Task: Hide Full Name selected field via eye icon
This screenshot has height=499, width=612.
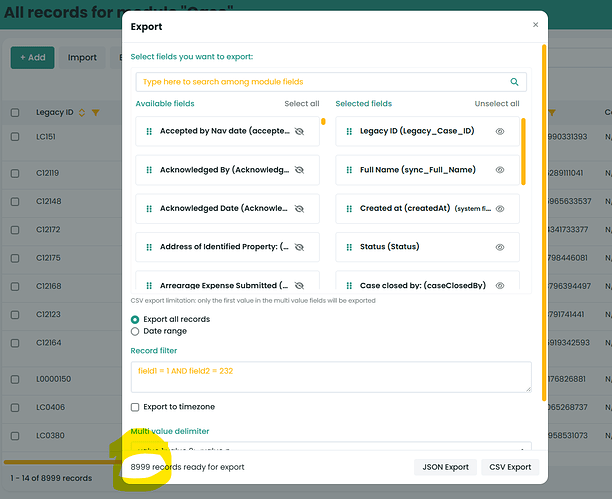Action: point(500,170)
